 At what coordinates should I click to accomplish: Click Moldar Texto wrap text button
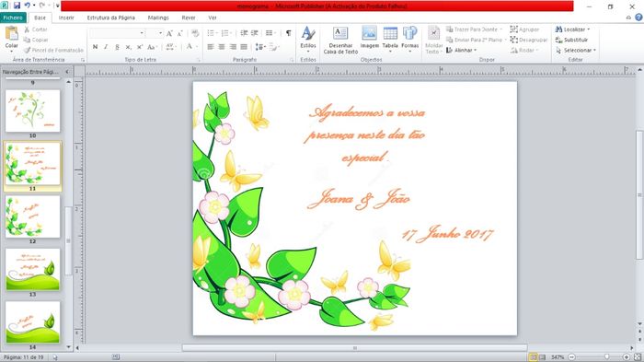433,40
